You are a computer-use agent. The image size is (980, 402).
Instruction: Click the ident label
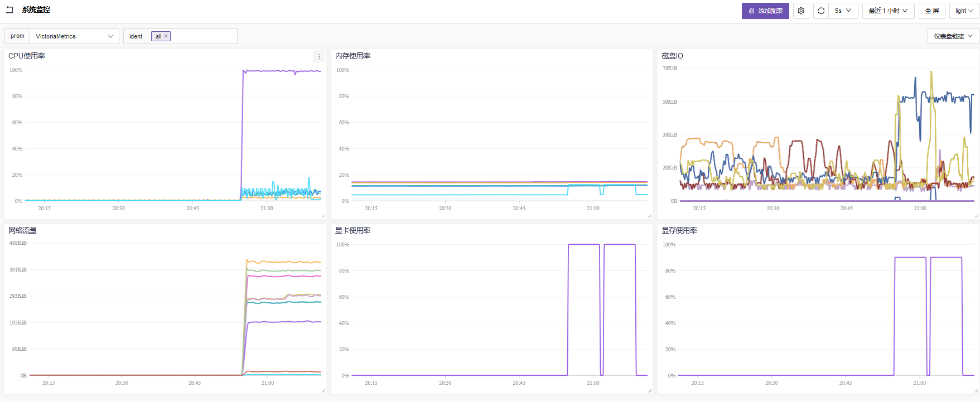(x=136, y=36)
